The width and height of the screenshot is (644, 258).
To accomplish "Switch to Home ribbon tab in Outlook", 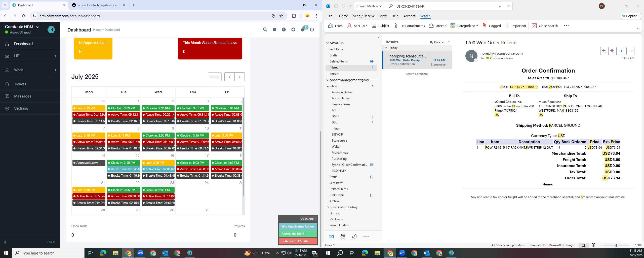I will (343, 16).
